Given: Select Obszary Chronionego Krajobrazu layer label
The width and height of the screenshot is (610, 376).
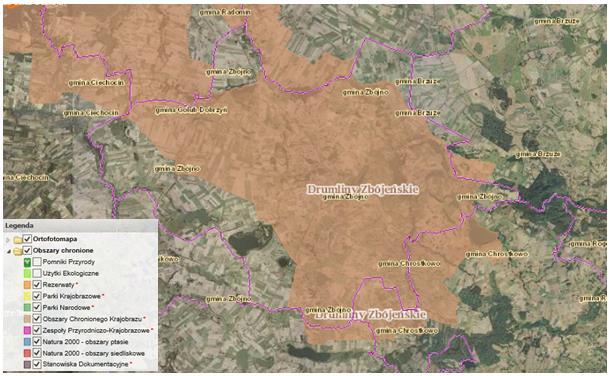Looking at the screenshot, I should pyautogui.click(x=92, y=319).
